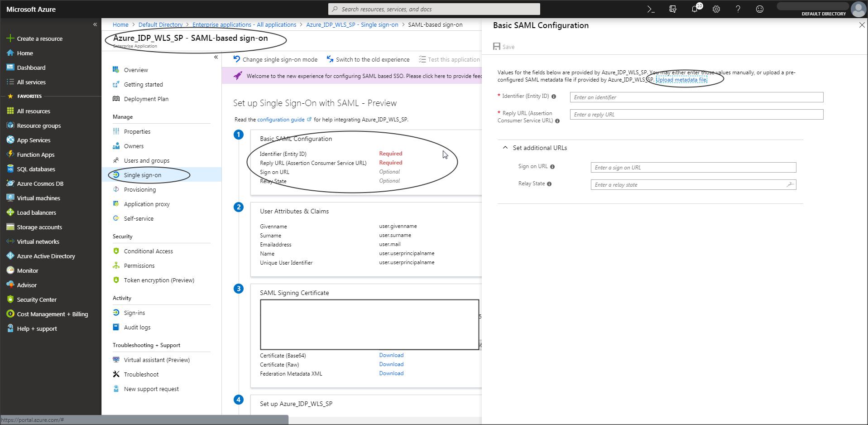Click the Virtual networks icon

(x=10, y=241)
